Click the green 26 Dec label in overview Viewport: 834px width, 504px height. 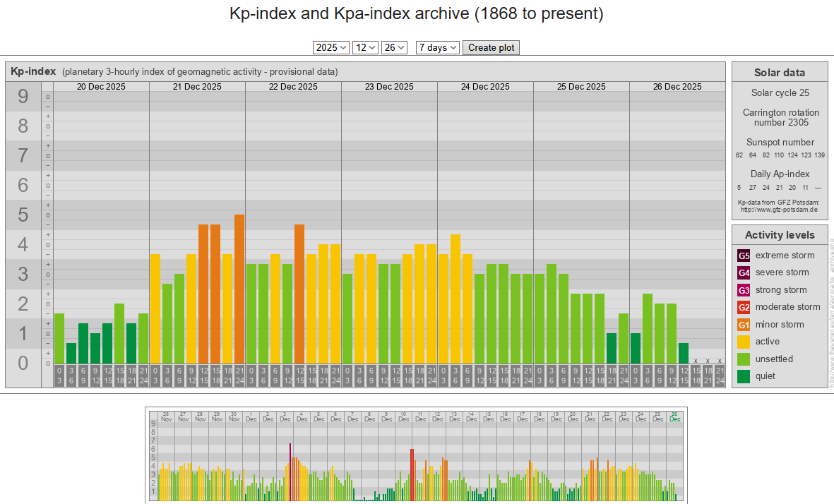(674, 416)
